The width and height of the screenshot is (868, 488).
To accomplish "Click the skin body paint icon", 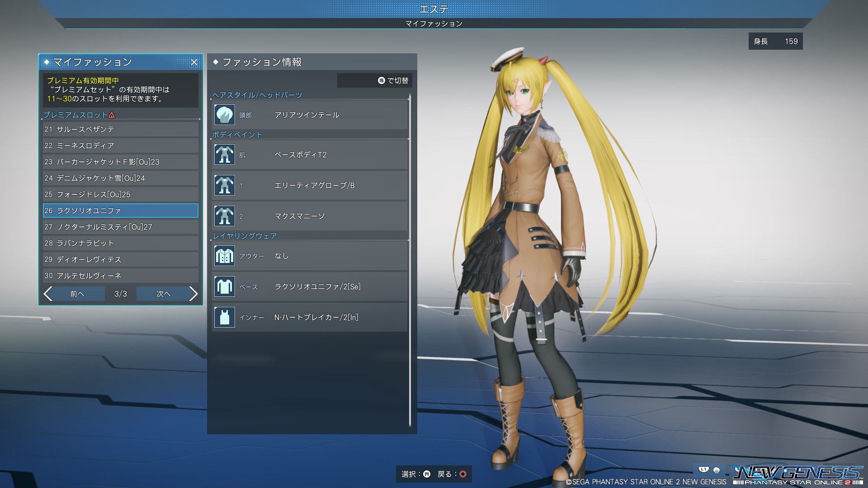I will tap(224, 155).
